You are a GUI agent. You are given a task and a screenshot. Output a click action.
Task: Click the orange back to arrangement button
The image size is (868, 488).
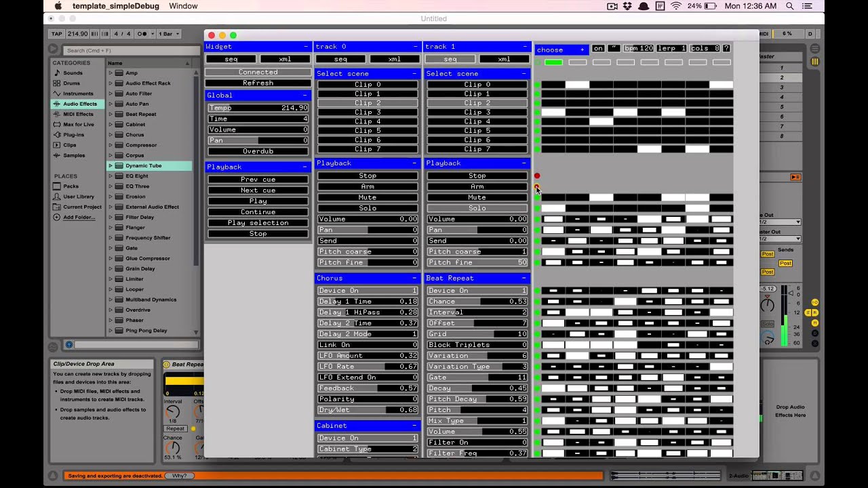point(795,177)
